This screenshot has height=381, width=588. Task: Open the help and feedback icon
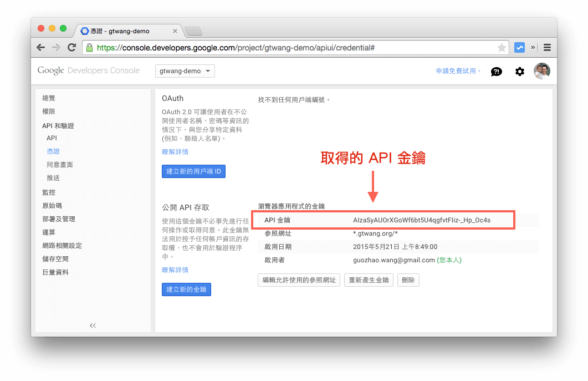(496, 71)
